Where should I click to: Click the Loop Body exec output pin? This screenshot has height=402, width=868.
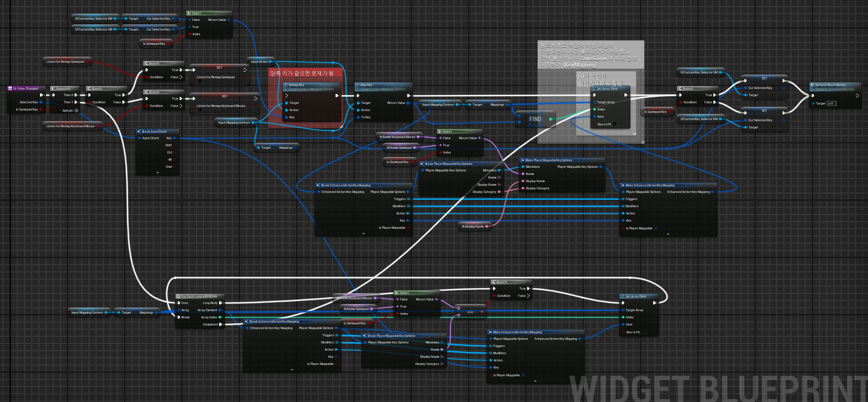(221, 303)
